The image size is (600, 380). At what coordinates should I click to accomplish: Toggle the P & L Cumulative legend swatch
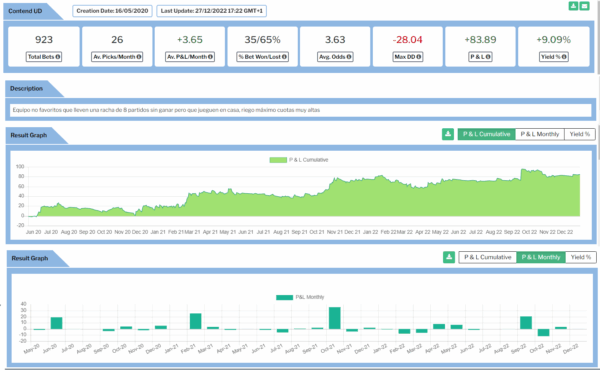point(278,160)
